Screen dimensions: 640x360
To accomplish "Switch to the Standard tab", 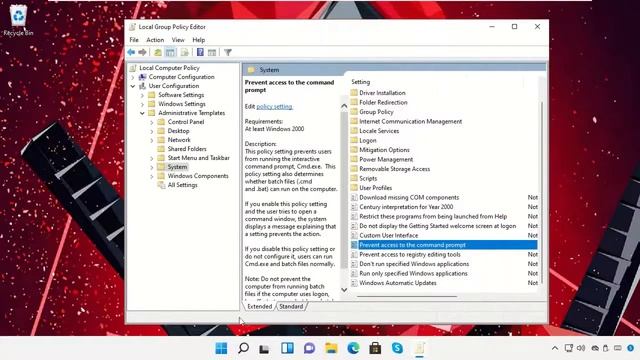I will 291,306.
